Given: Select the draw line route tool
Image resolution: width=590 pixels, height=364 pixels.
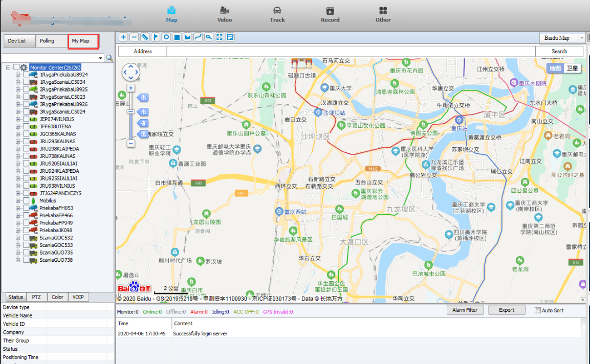Looking at the screenshot, I should [x=198, y=37].
